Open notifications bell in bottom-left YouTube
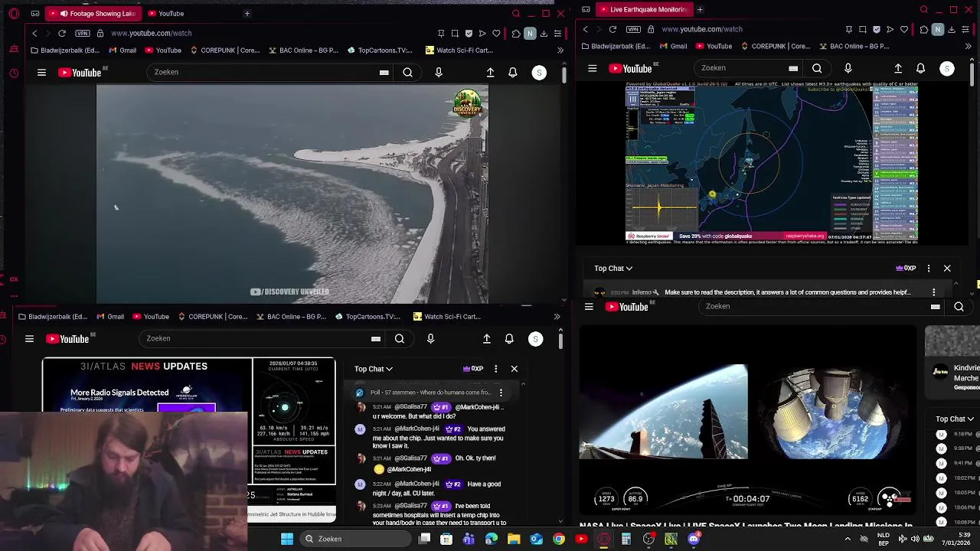 [509, 339]
